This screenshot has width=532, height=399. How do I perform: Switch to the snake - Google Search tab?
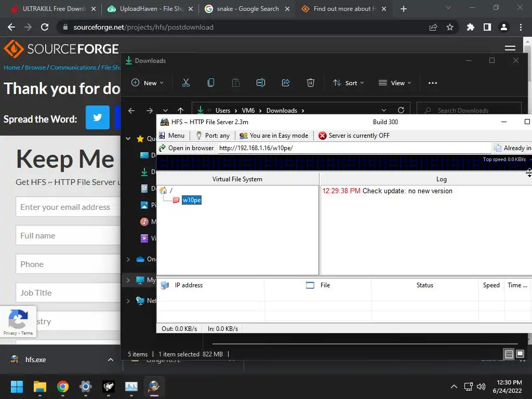point(247,9)
